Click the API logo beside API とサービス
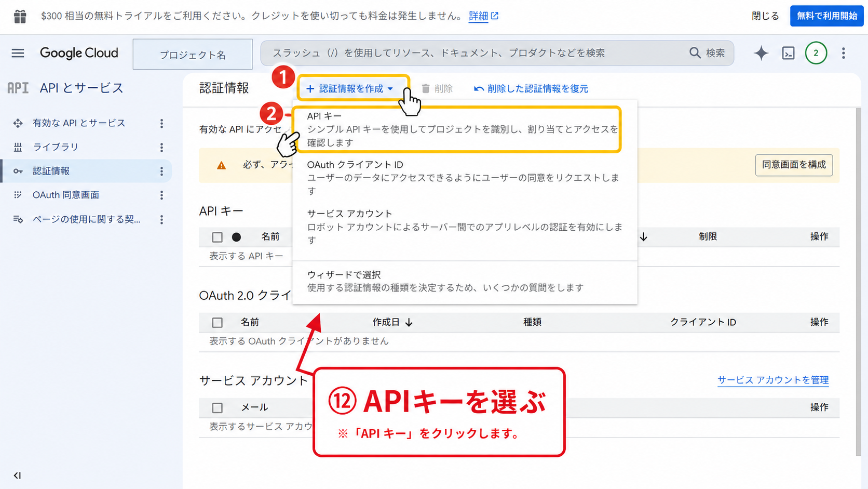The height and width of the screenshot is (489, 868). [x=18, y=88]
